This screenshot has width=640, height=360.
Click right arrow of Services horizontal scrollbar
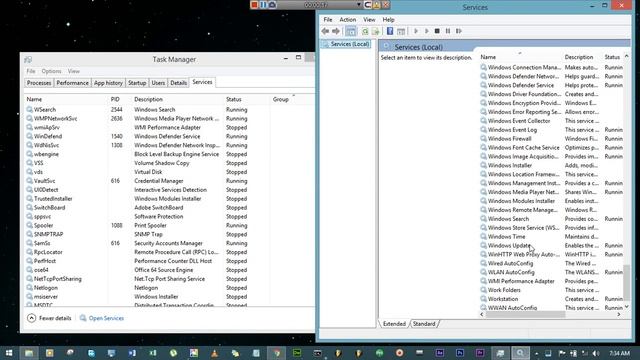click(x=619, y=315)
